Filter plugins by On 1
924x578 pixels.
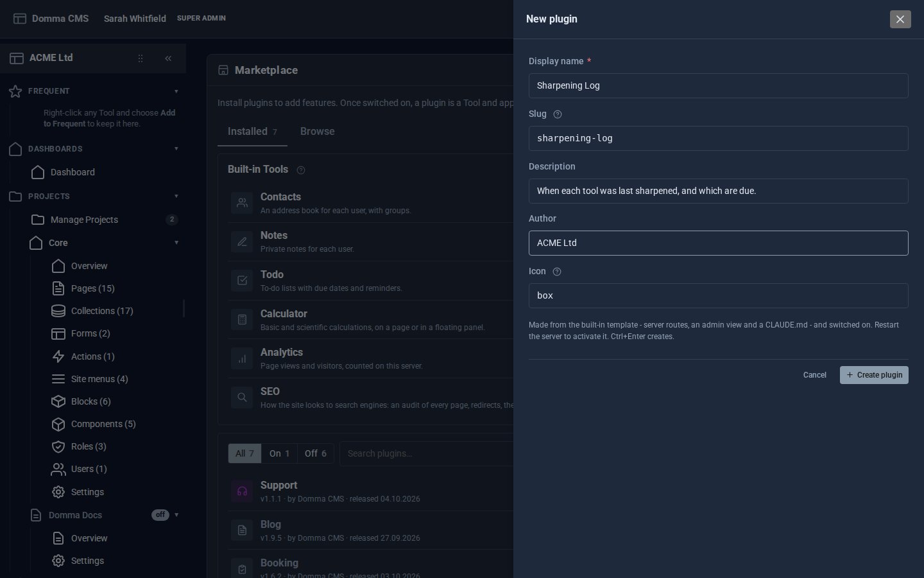tap(279, 453)
